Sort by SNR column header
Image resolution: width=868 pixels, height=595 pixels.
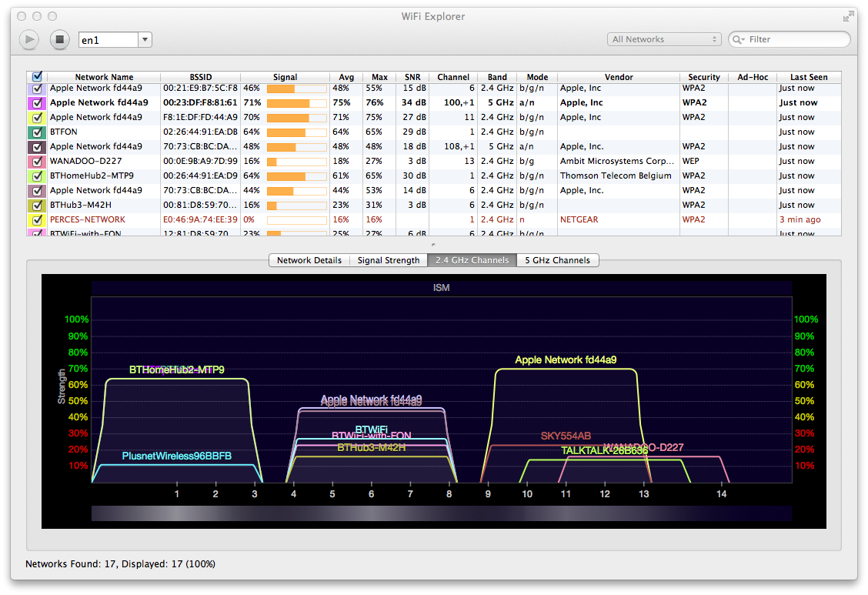tap(412, 77)
